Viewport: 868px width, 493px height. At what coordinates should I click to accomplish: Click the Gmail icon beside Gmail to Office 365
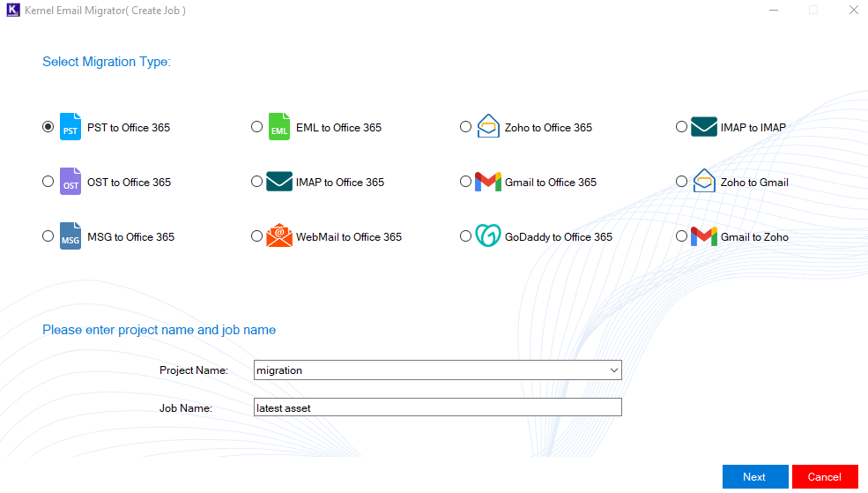[x=487, y=183]
